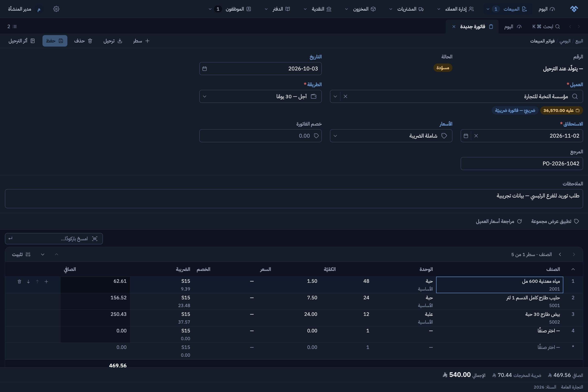Open calendar icon in التاريخ field

point(205,69)
